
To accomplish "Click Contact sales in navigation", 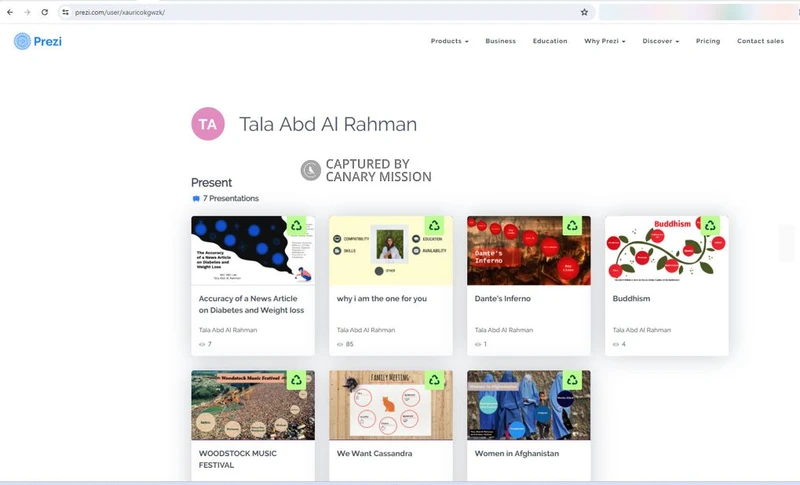I will pyautogui.click(x=760, y=41).
